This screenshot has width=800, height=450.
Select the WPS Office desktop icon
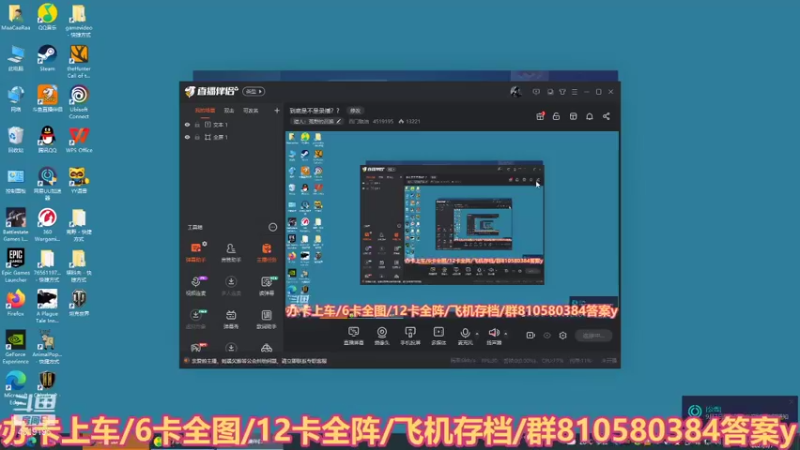[79, 139]
